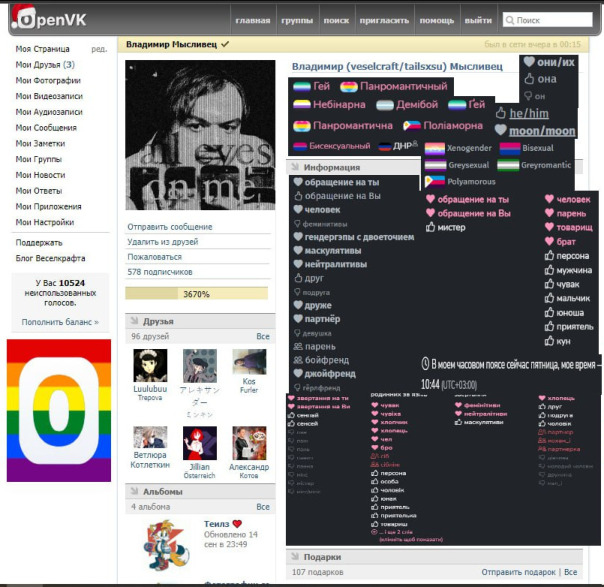Open the пригласить menu item
604x587 pixels.
(384, 20)
